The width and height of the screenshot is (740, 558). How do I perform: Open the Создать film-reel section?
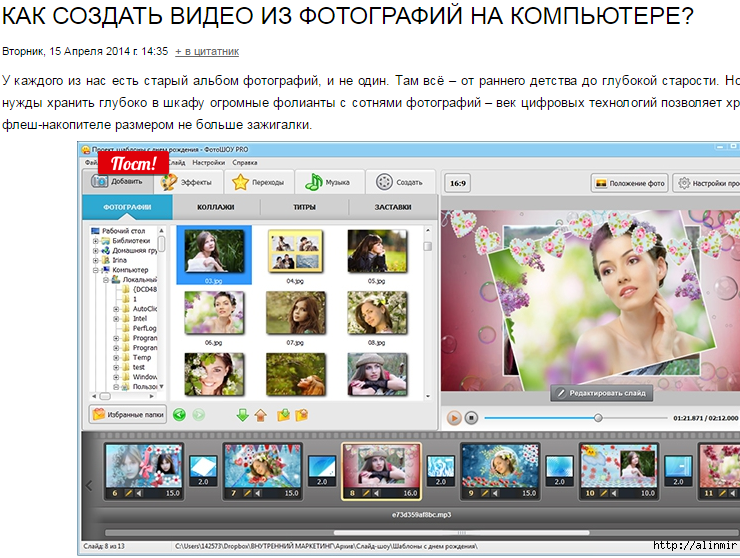[x=400, y=182]
